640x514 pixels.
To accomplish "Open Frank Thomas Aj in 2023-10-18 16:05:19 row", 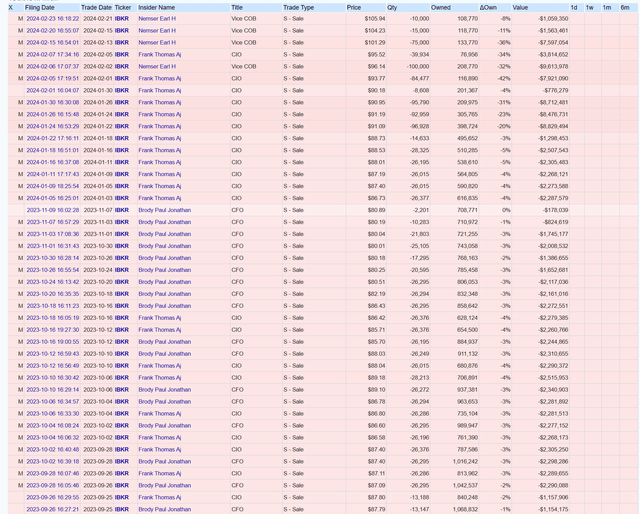I will pos(160,318).
